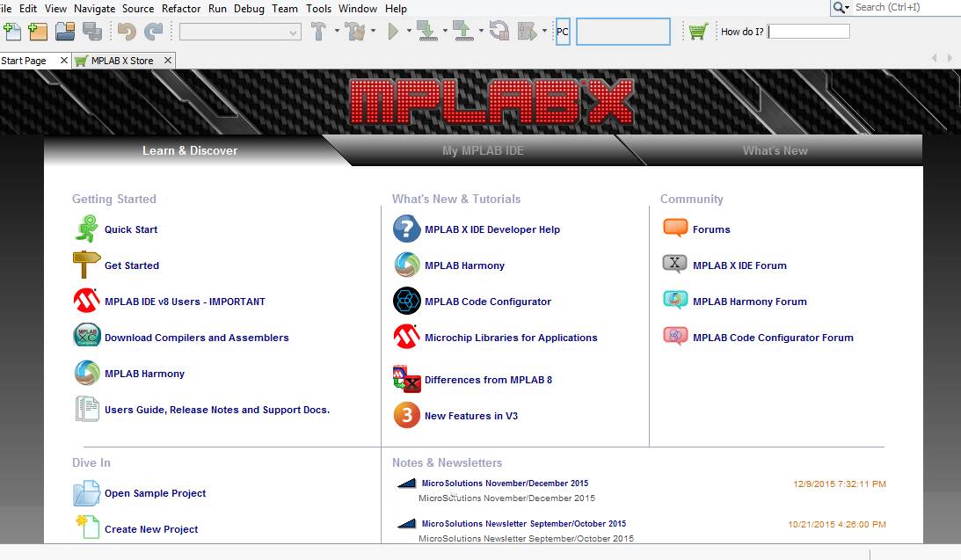
Task: Switch to the What's New tab
Action: (775, 150)
